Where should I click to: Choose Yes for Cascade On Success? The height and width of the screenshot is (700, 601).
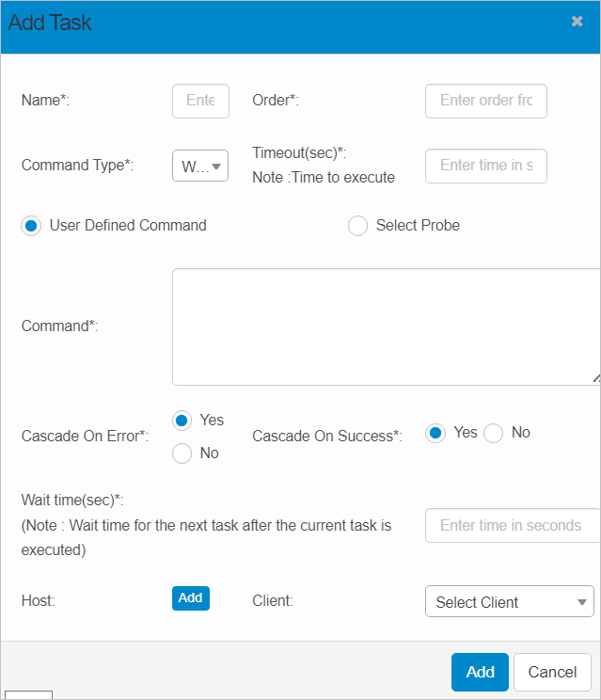[435, 433]
